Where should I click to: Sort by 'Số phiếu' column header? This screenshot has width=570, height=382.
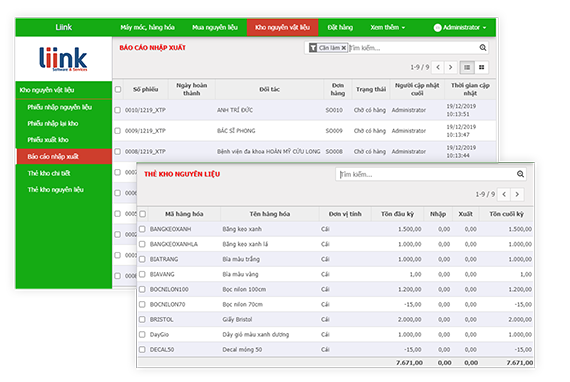145,89
